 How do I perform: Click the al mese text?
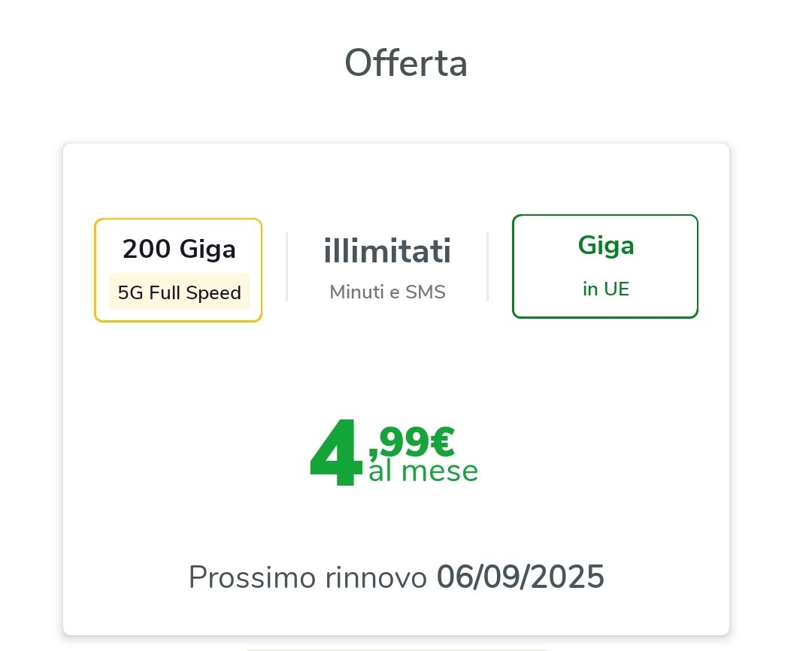[423, 471]
